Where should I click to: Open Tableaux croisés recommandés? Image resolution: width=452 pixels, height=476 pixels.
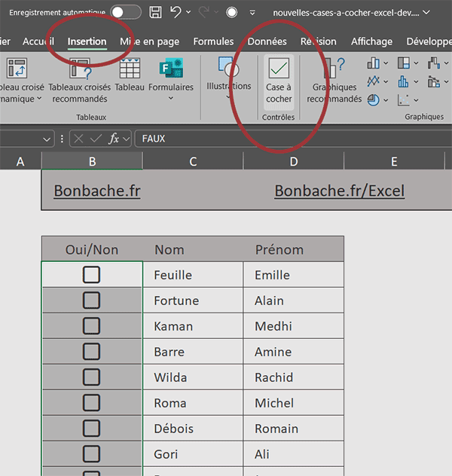80,80
